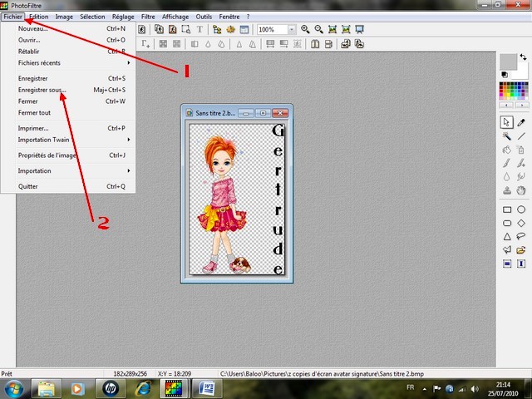Open the zoom percentage dropdown arrow
Viewport: 532px width, 399px height.
tap(292, 30)
